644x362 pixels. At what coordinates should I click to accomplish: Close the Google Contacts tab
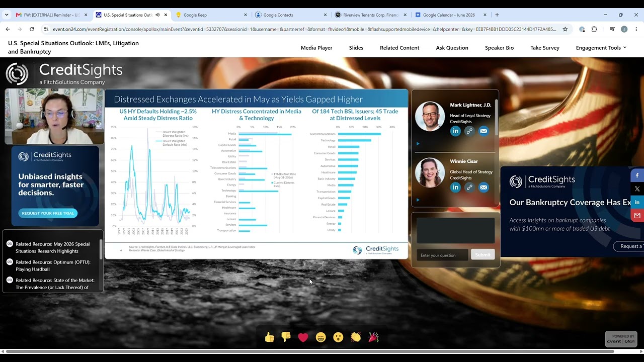(x=325, y=15)
